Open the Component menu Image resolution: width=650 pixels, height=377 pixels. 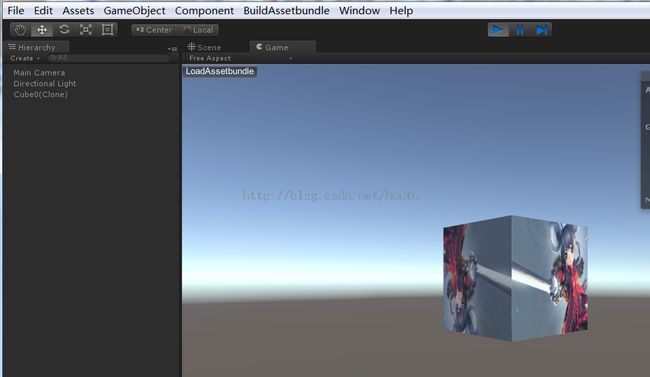click(204, 10)
